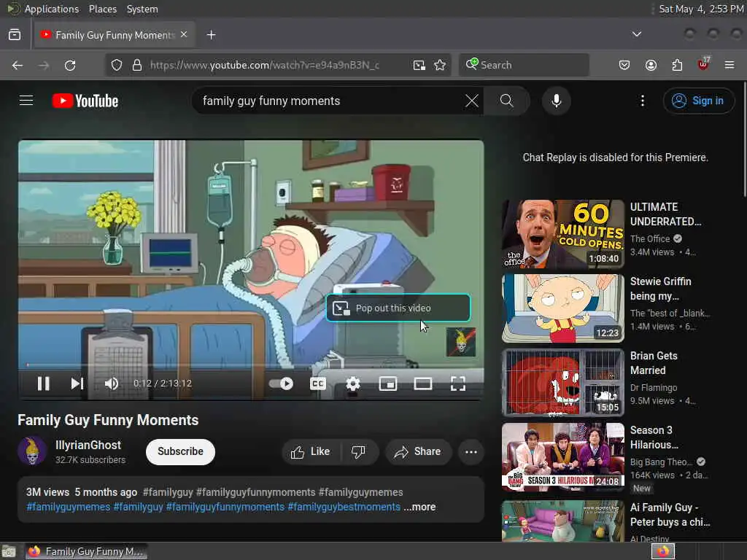This screenshot has height=560, width=747.
Task: Open the Firefox View icon
Action: 15,35
